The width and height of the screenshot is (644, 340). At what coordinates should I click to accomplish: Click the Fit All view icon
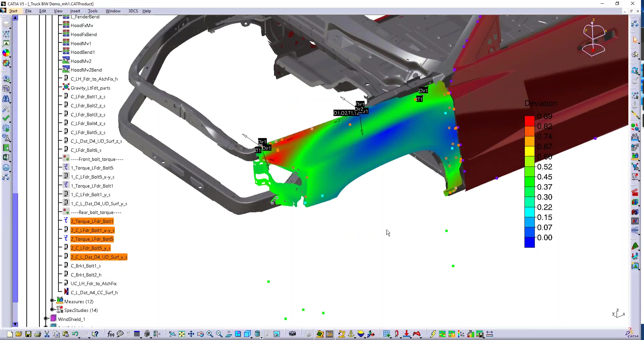tap(182, 334)
